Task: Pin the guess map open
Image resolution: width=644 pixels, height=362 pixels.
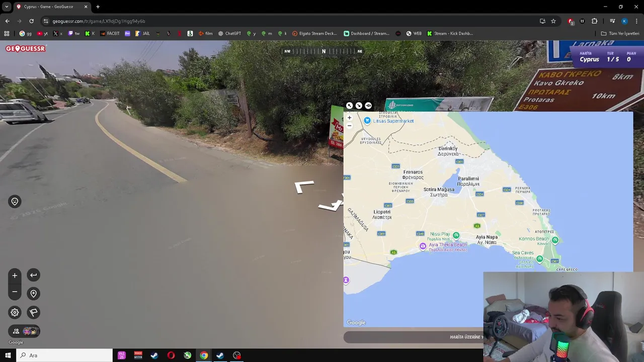Action: 368,106
